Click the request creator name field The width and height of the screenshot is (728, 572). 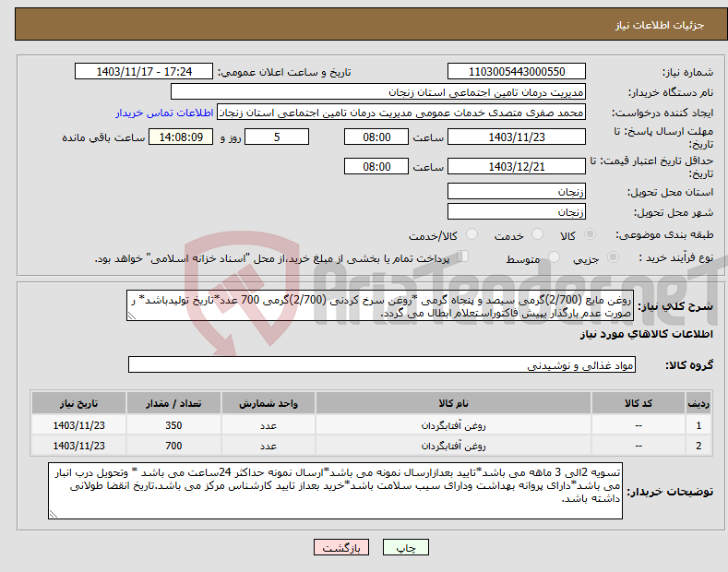click(x=401, y=113)
